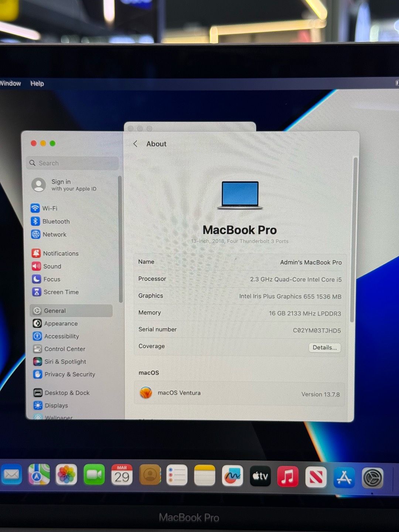
Task: Open the Window menu
Action: [10, 83]
